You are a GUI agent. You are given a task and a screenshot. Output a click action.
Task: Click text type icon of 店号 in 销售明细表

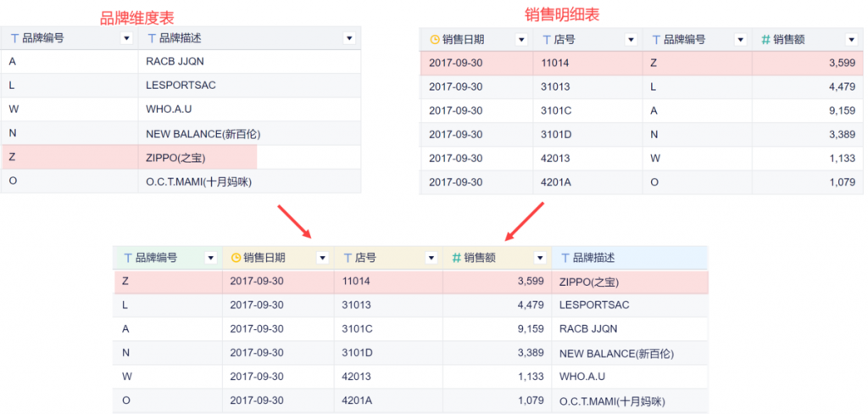tap(546, 39)
